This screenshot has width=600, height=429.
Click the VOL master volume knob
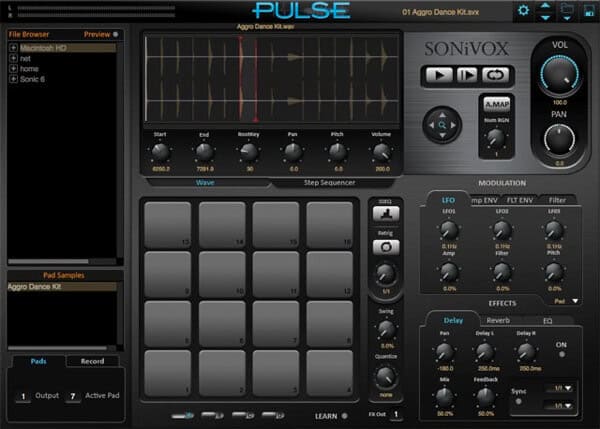559,75
